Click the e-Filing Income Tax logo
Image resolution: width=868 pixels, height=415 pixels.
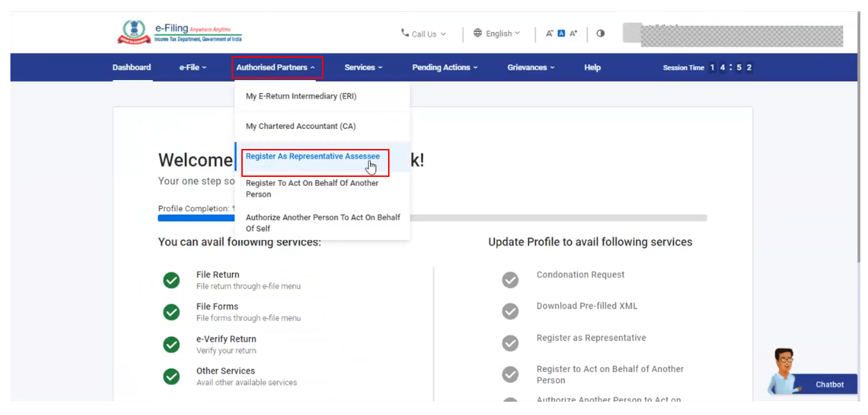[179, 33]
